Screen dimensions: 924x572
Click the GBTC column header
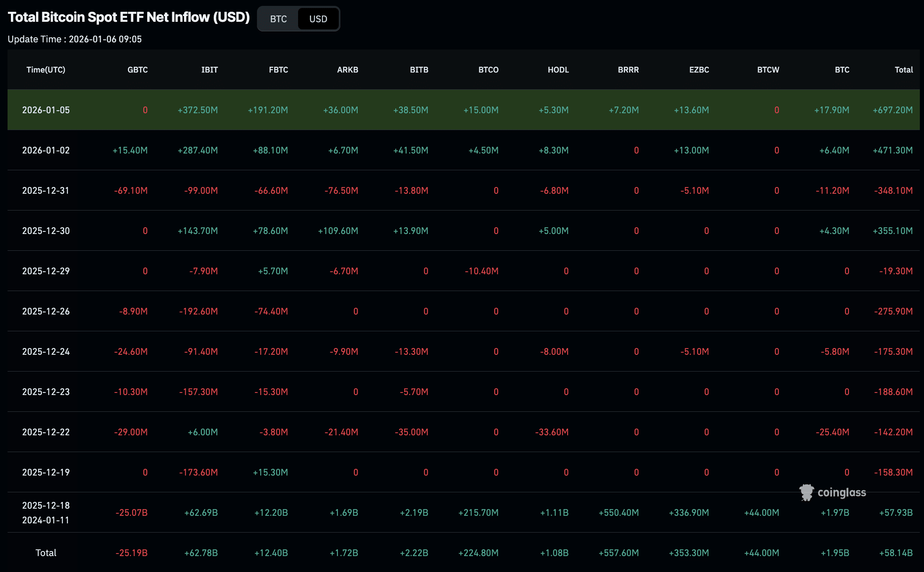point(138,70)
